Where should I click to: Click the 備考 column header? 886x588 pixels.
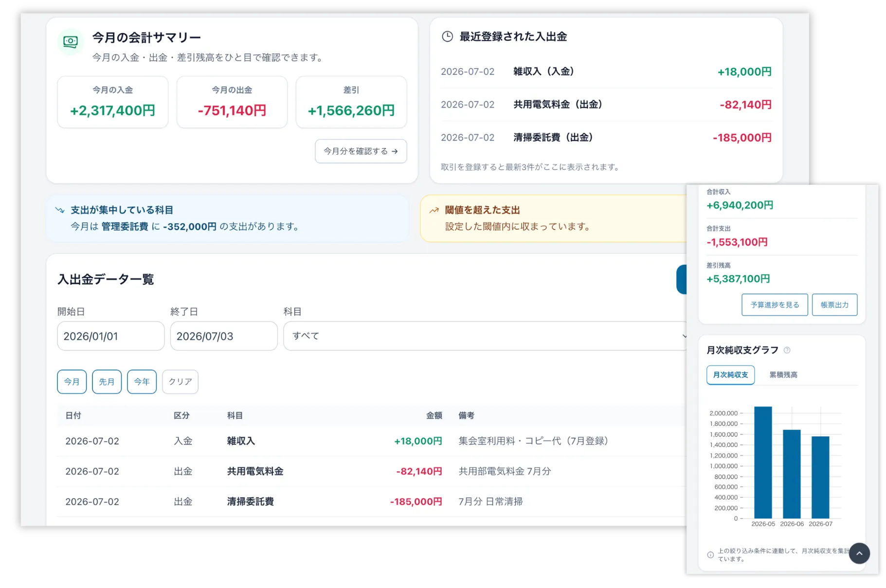point(466,416)
